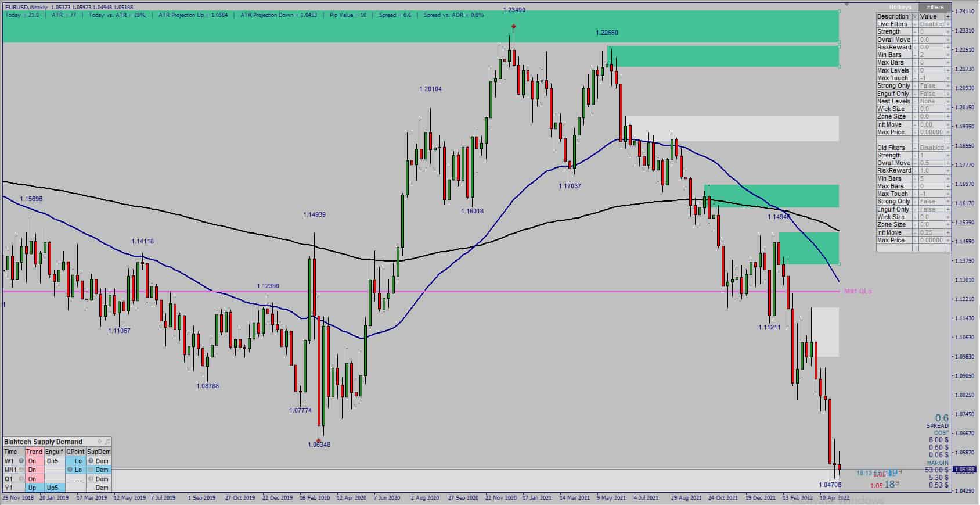Click the red marker at 1.06348 low
980x505 pixels.
(319, 441)
